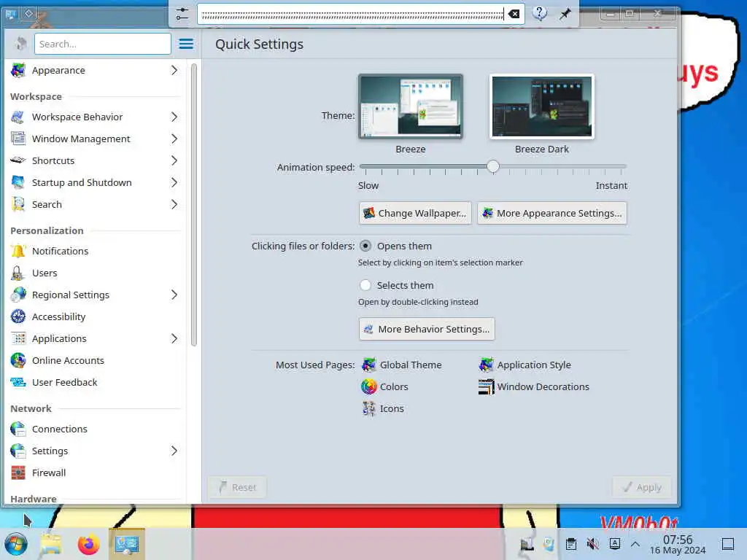Click the sidebar vertical scrollbar
Image resolution: width=747 pixels, height=560 pixels.
tap(194, 205)
